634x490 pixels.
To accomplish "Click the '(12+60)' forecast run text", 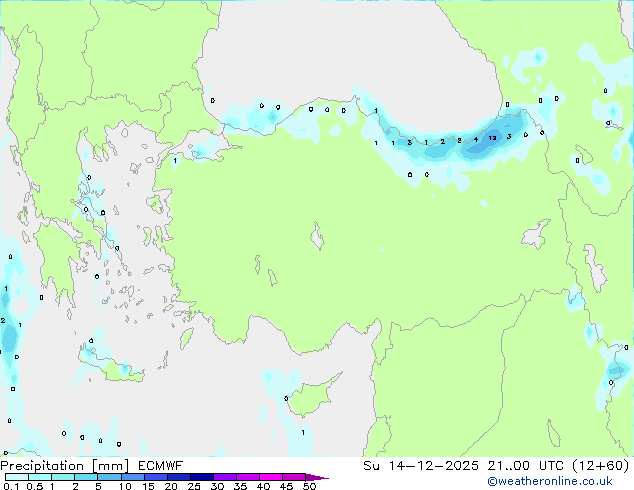I will (601, 466).
